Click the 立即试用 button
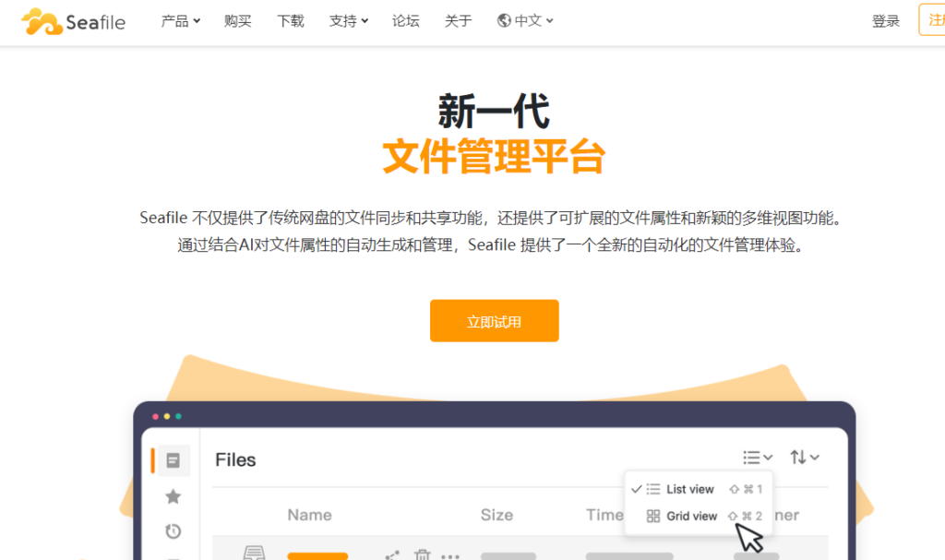Screen dimensions: 945x560 495,321
